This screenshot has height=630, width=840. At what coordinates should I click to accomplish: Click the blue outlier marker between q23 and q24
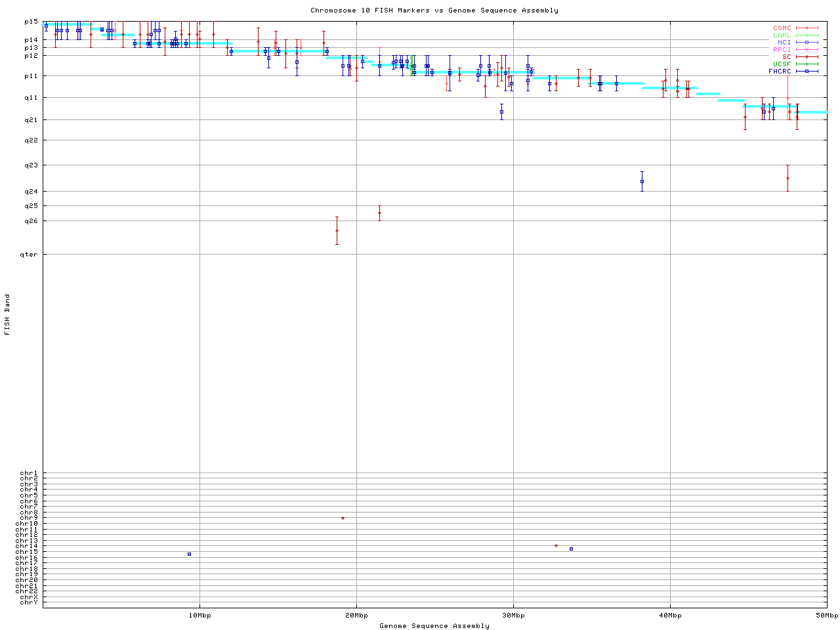click(642, 182)
